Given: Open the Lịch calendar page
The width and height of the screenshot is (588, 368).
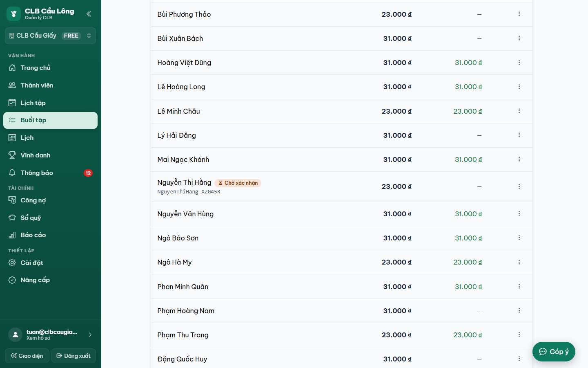Looking at the screenshot, I should [50, 138].
